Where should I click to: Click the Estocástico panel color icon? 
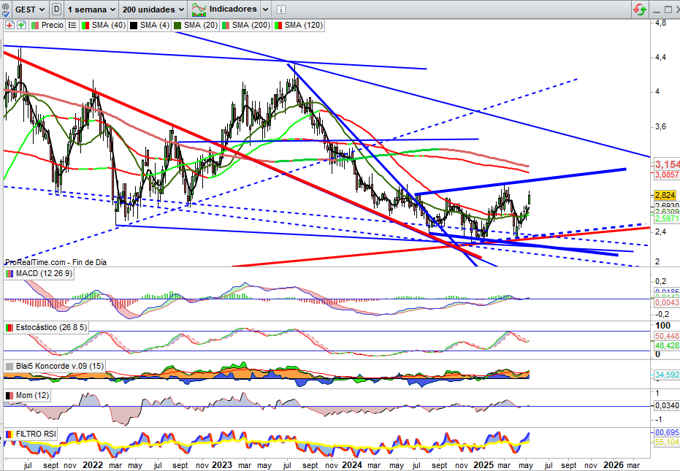pyautogui.click(x=9, y=327)
